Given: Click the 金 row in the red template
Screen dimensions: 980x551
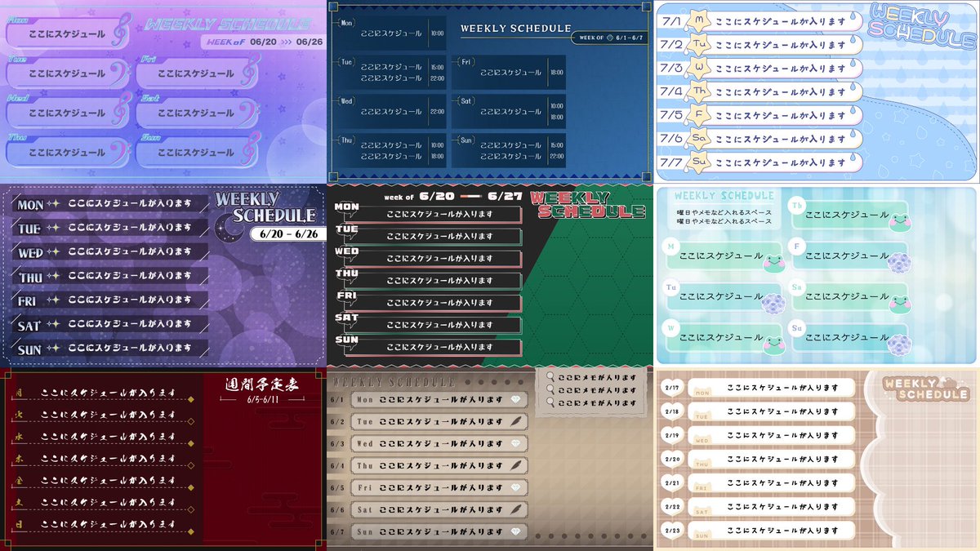Looking at the screenshot, I should pyautogui.click(x=101, y=480).
